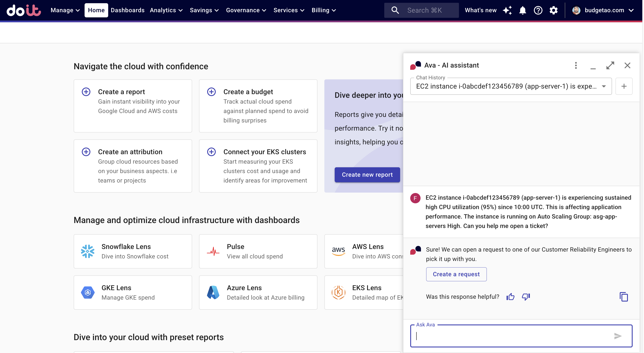Open notifications bell icon
This screenshot has height=353, width=644.
tap(522, 10)
